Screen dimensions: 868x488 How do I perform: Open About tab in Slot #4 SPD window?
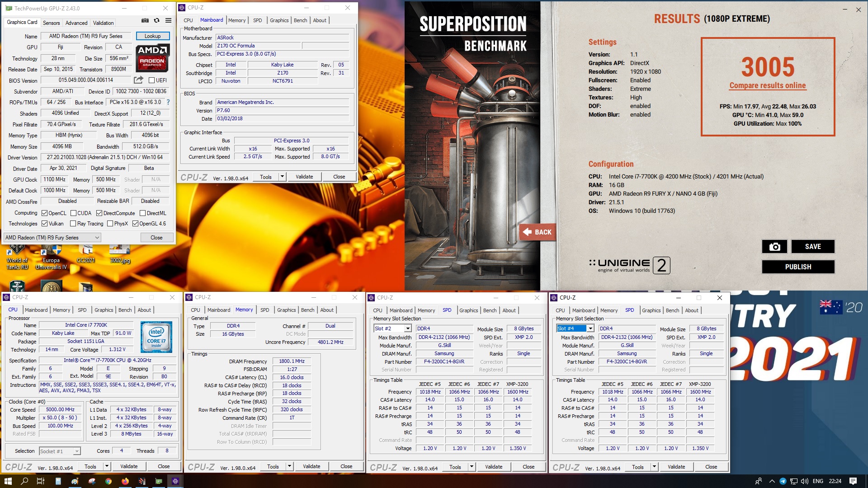click(692, 310)
